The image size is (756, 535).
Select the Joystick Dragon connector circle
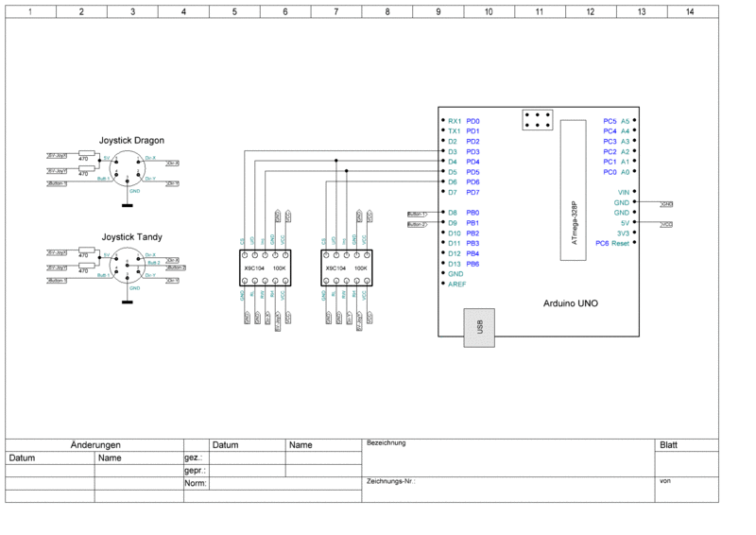(x=128, y=169)
